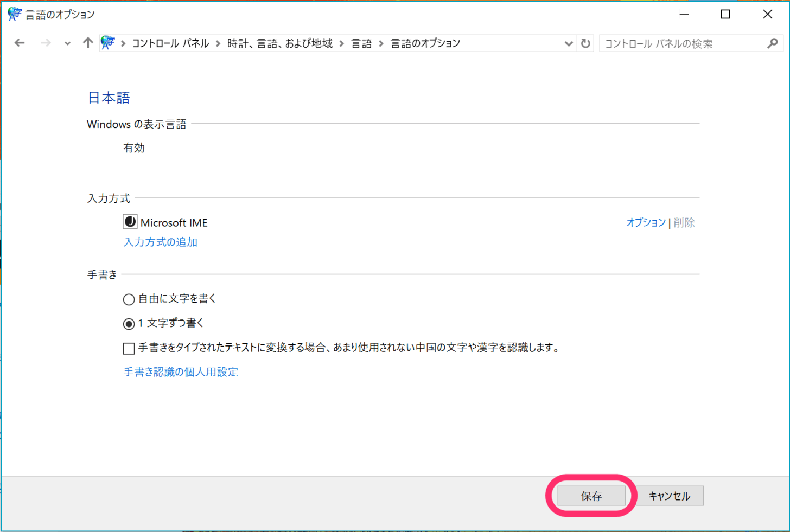Open 手書き認識の個人用設定 link
This screenshot has height=532, width=790.
click(181, 371)
